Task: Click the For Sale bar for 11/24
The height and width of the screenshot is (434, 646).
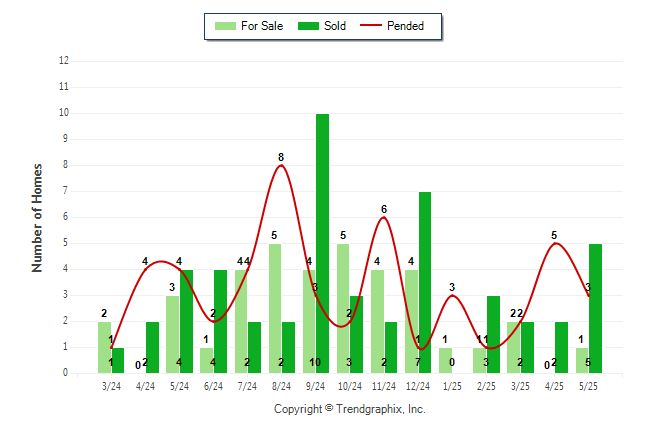Action: pyautogui.click(x=377, y=321)
